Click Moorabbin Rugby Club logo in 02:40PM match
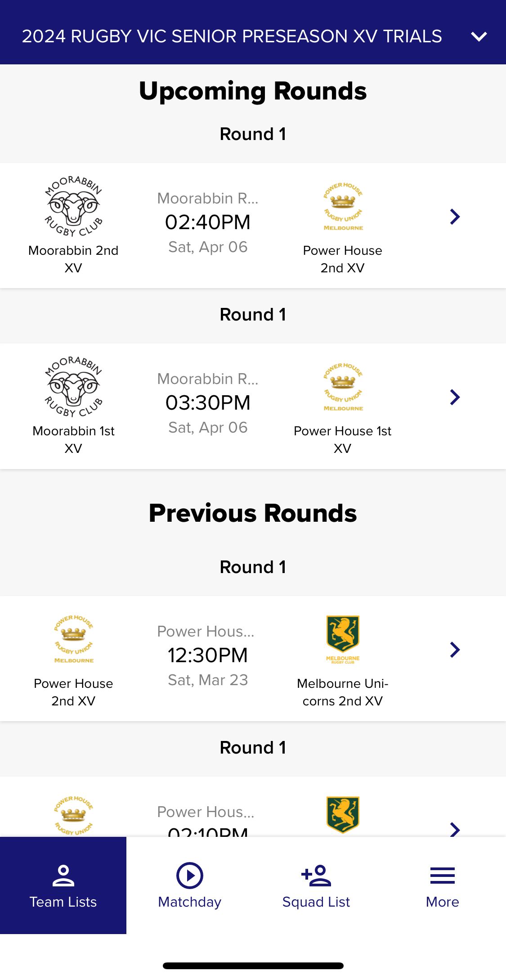The image size is (506, 980). pyautogui.click(x=73, y=207)
